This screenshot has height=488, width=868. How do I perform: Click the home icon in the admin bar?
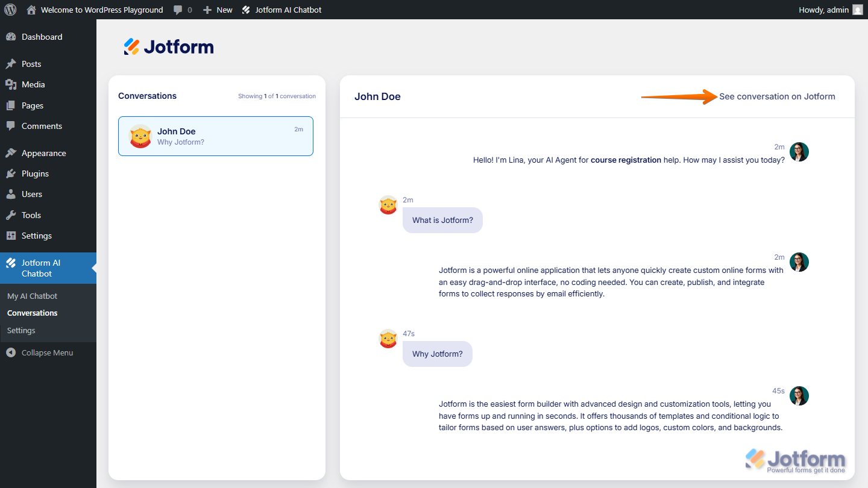pos(31,10)
